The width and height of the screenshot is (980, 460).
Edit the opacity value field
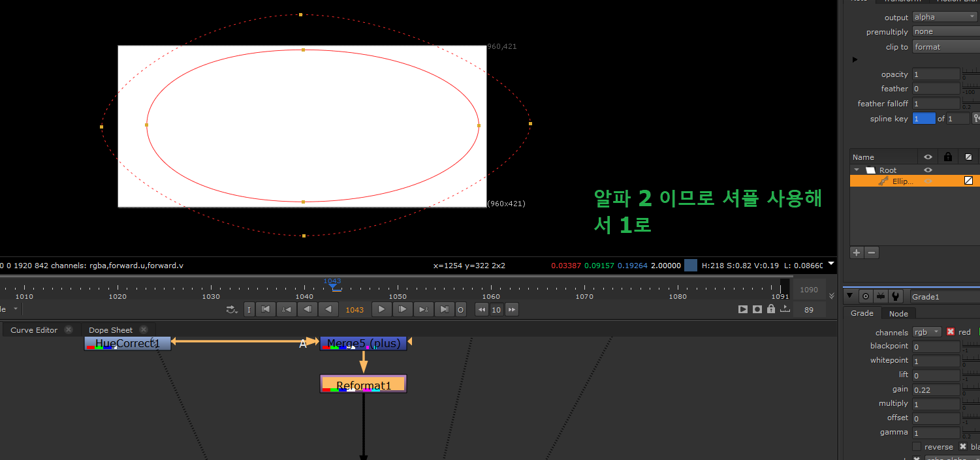pyautogui.click(x=936, y=74)
